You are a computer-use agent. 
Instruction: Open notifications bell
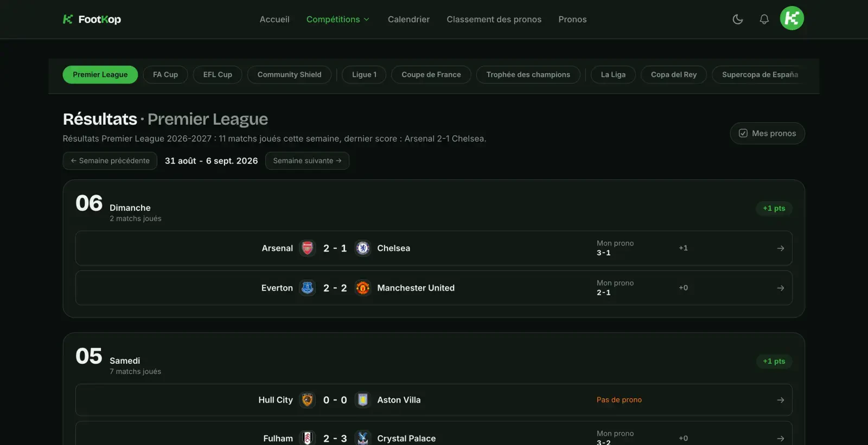click(764, 20)
